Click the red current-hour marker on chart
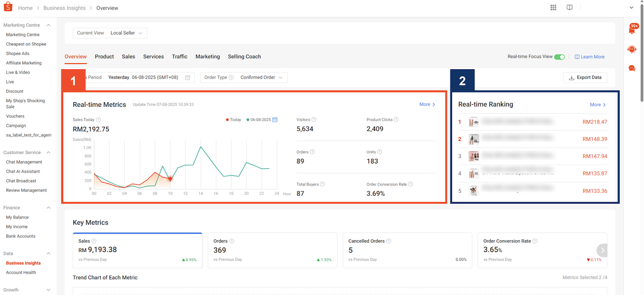 [x=170, y=179]
